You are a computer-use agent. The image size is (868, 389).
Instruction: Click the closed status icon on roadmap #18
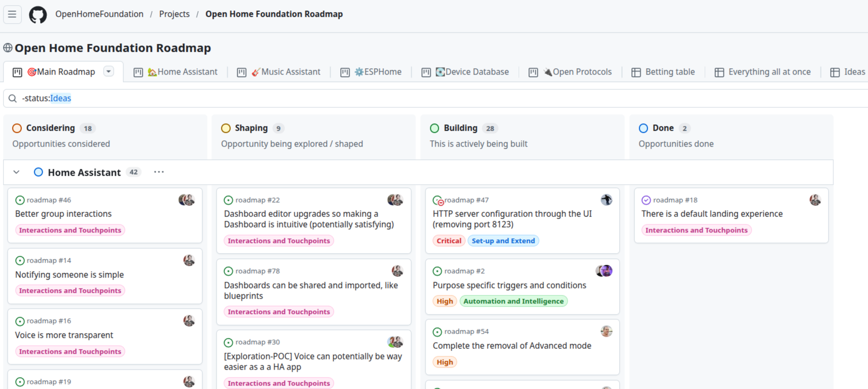coord(646,200)
